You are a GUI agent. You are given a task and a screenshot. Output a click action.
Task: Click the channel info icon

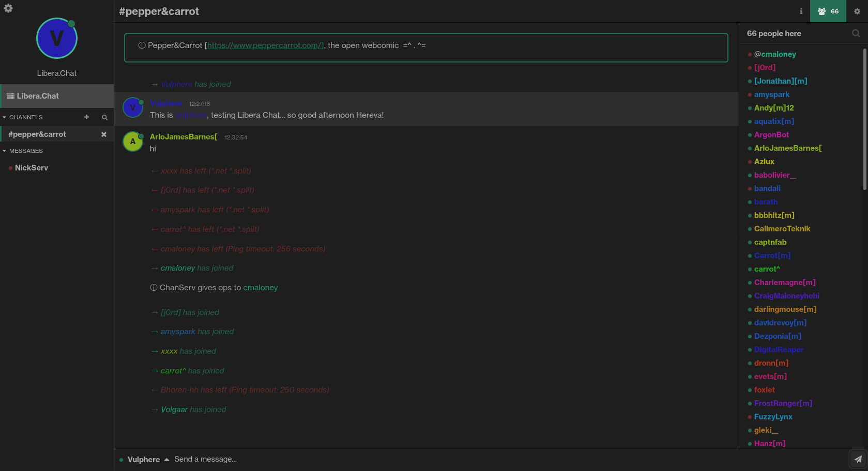(x=801, y=11)
